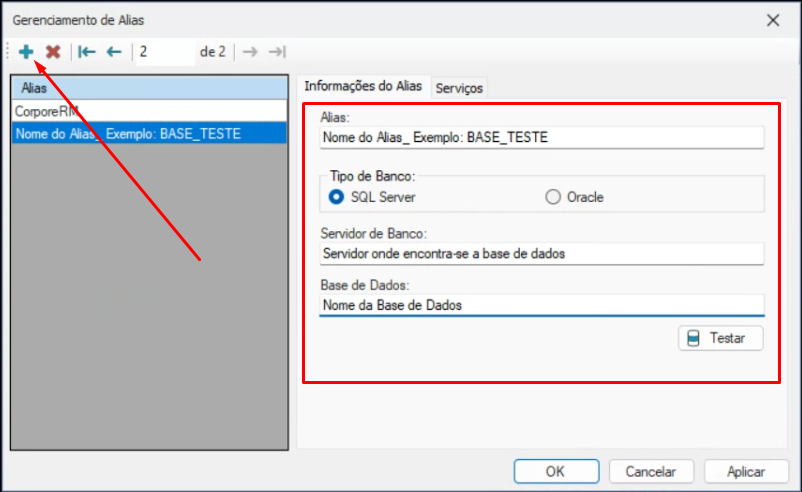Open the Serviços tab

(459, 88)
